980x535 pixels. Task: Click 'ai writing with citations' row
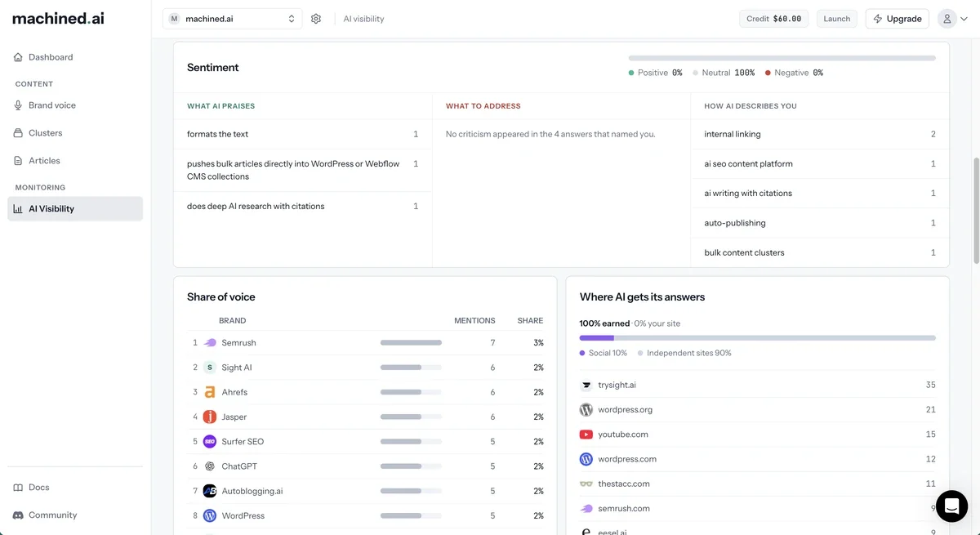tap(820, 194)
